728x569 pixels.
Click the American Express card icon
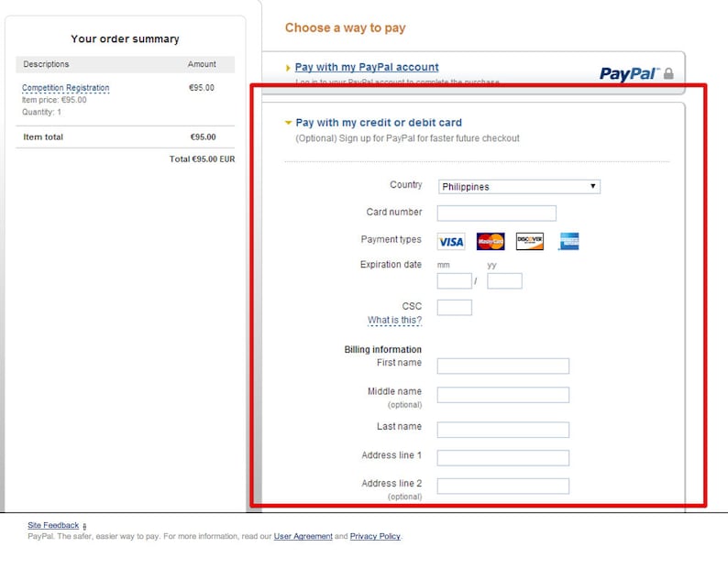[x=568, y=241]
